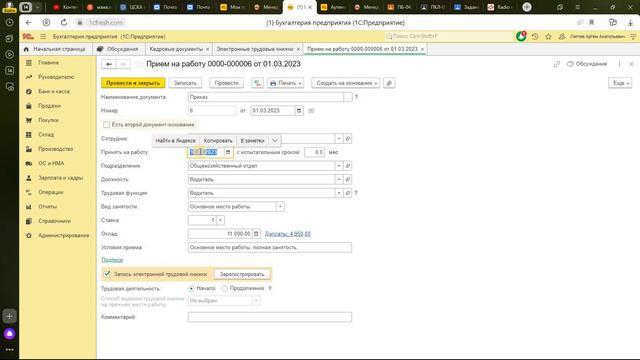Open Еще menu dropdown

click(620, 83)
